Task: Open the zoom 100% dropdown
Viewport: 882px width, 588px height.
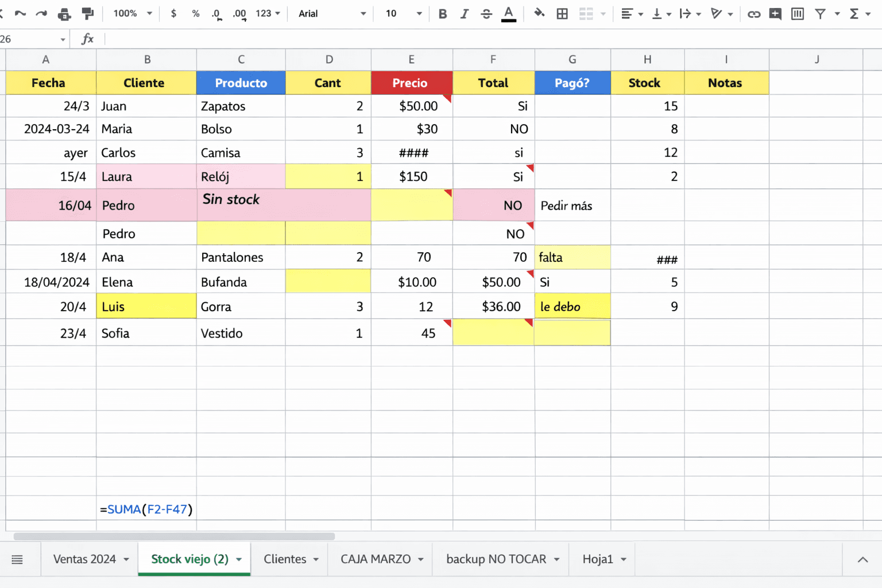Action: coord(133,14)
